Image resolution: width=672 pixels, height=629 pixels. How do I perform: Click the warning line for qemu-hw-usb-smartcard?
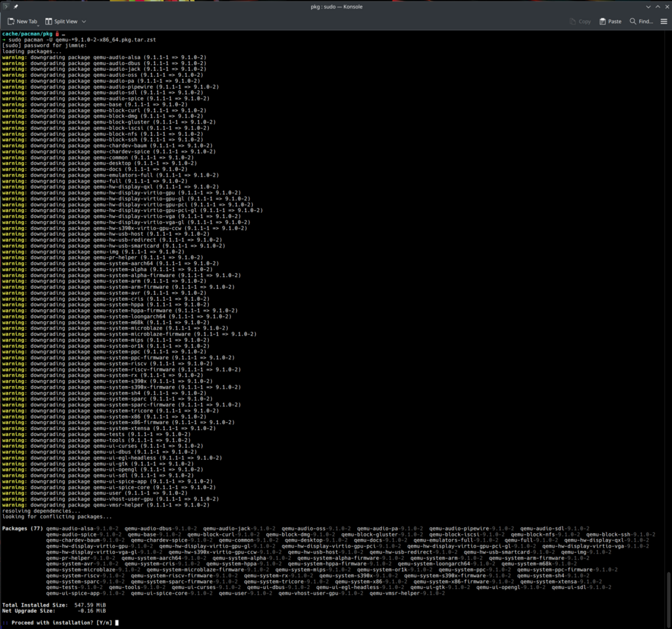click(114, 246)
